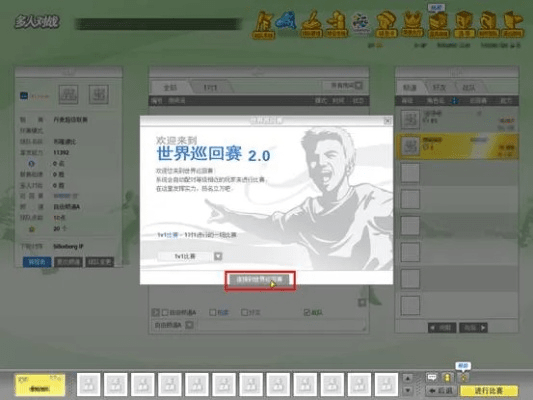The height and width of the screenshot is (400, 533).
Task: Click the first avatar thumbnail in team panel
Action: point(68,94)
